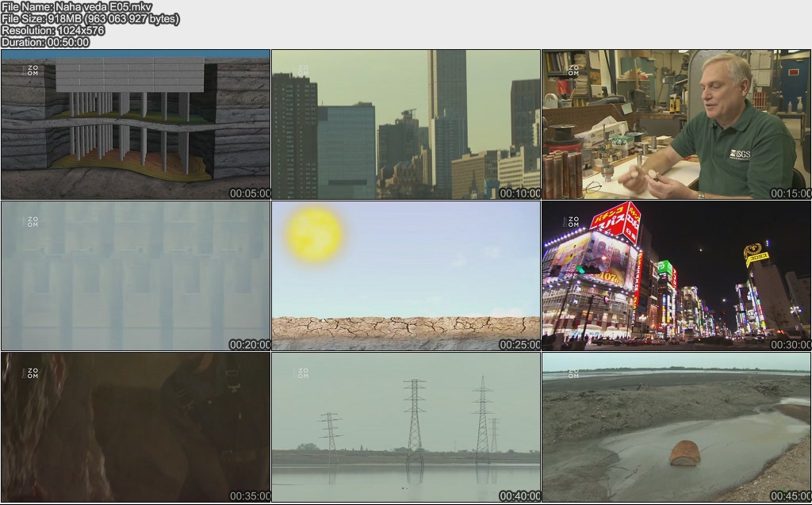This screenshot has height=505, width=812.
Task: Click the ZOOM logo on the pylons frame
Action: pyautogui.click(x=303, y=373)
